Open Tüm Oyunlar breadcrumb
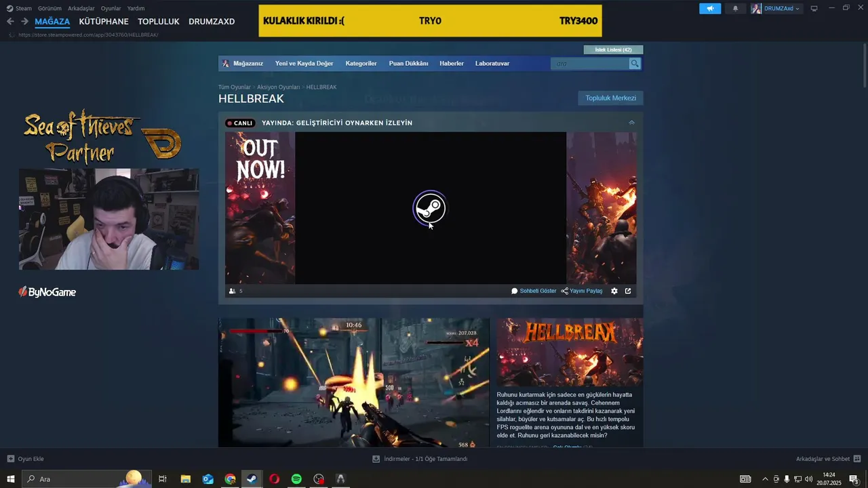The height and width of the screenshot is (488, 868). tap(234, 87)
